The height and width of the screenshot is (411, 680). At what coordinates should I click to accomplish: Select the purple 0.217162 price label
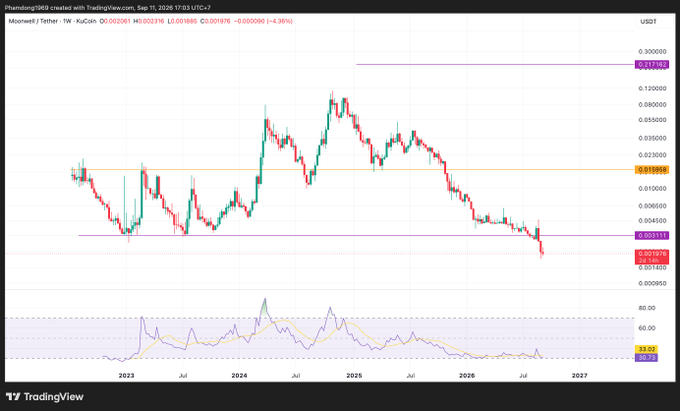[652, 65]
